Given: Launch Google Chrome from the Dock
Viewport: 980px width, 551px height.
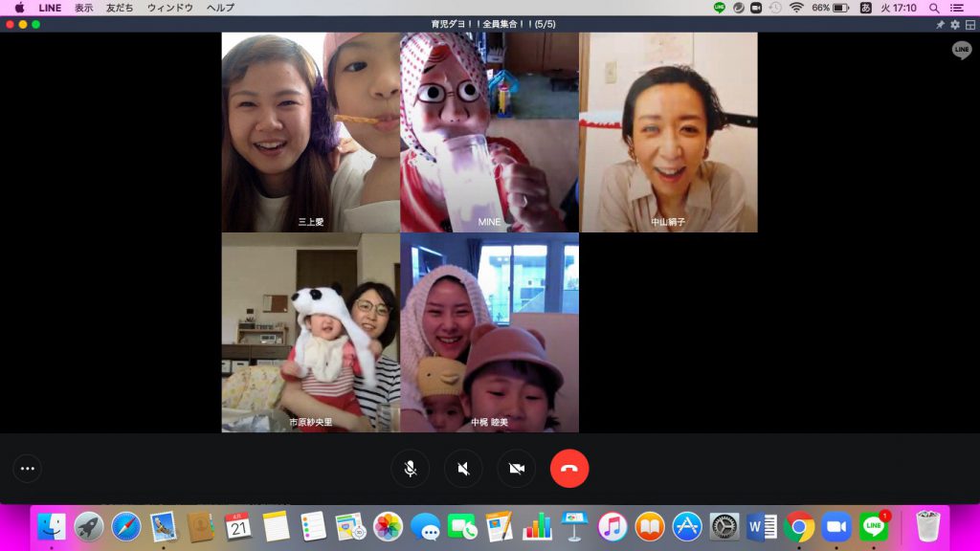Looking at the screenshot, I should point(799,526).
